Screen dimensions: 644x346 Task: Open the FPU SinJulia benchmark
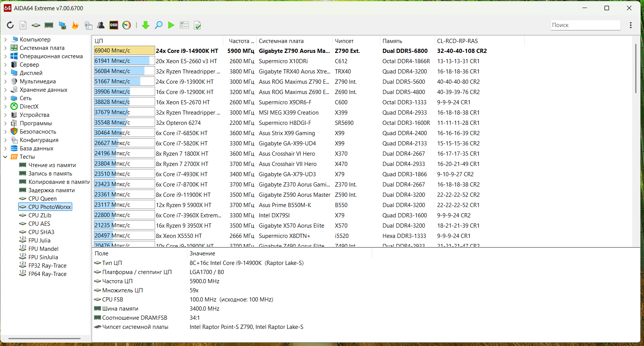click(43, 257)
